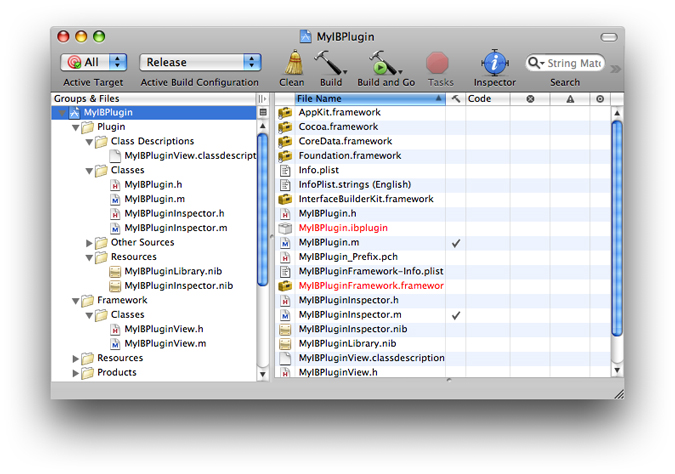This screenshot has width=675, height=474.
Task: Open the Release build configuration dropdown
Action: pyautogui.click(x=200, y=63)
